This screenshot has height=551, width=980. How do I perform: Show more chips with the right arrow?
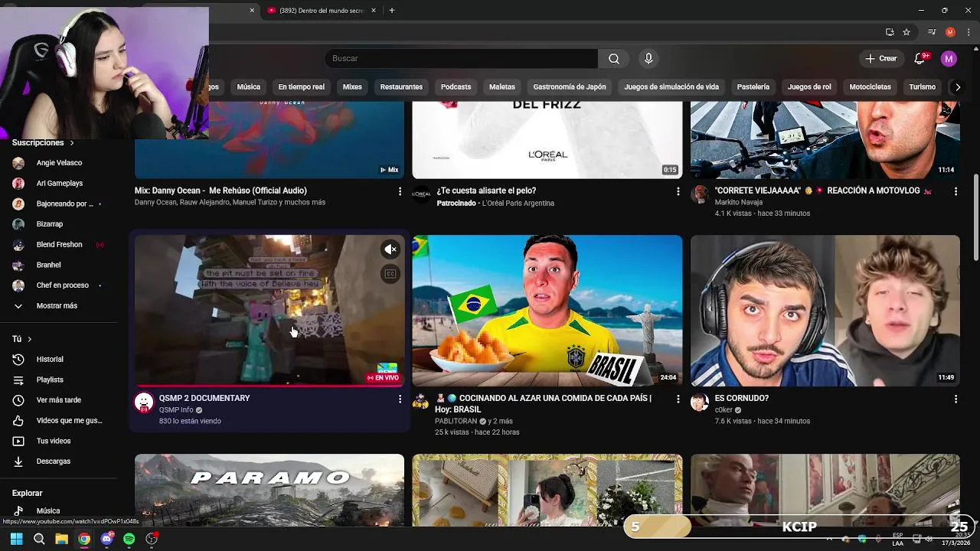coord(957,87)
